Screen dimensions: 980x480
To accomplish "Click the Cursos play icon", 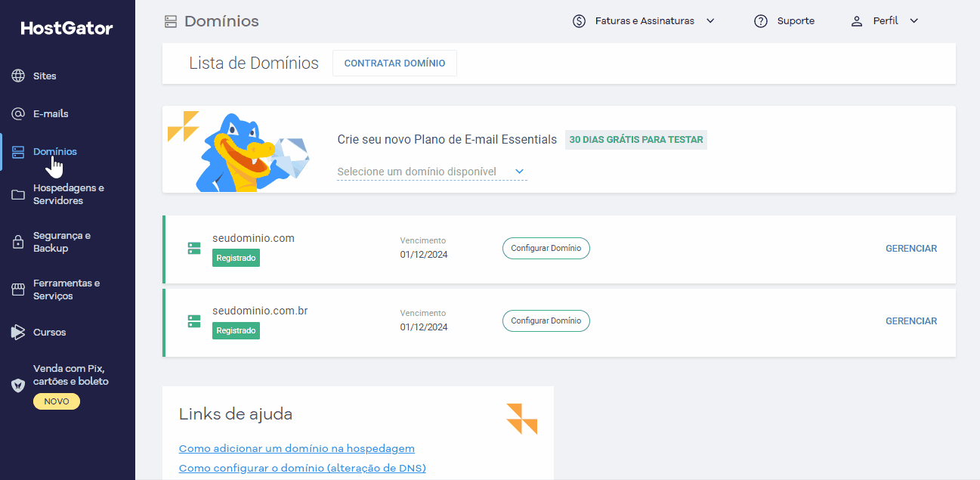I will (x=18, y=332).
